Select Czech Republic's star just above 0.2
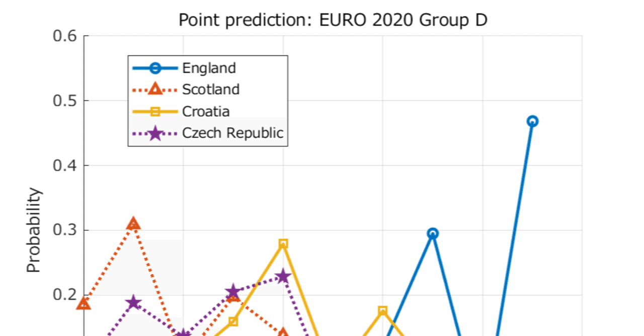Viewport: 644px width, 336px height. click(x=233, y=292)
